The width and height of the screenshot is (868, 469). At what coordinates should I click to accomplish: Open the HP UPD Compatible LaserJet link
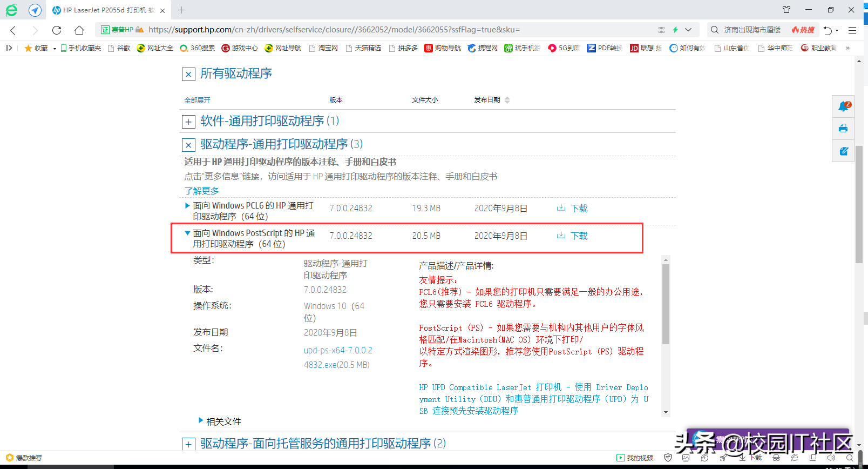(534, 399)
